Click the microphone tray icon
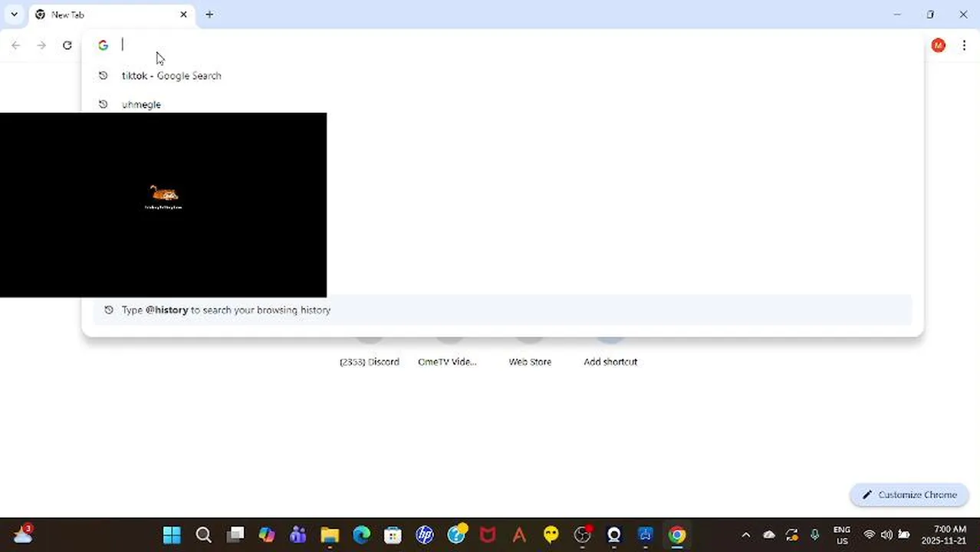The width and height of the screenshot is (980, 552). [815, 535]
